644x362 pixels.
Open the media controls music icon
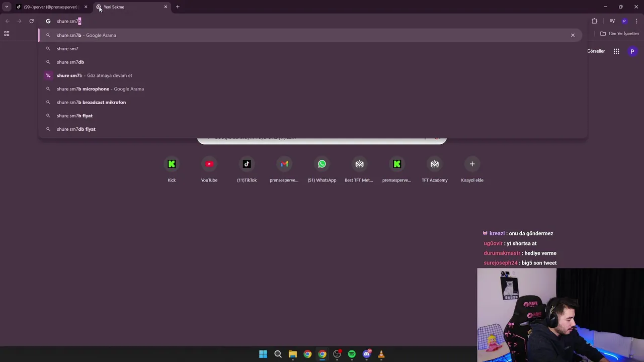[x=612, y=21]
